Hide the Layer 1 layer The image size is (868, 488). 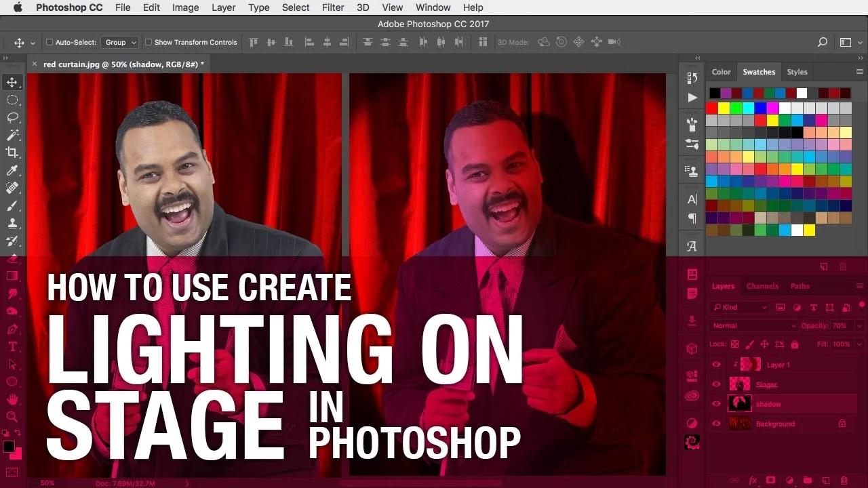(x=716, y=365)
